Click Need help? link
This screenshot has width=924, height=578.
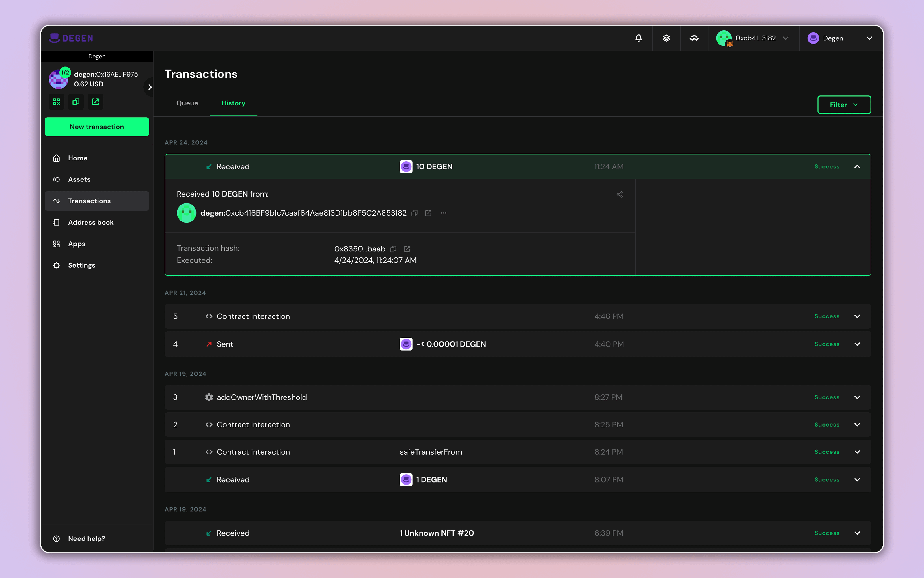tap(86, 538)
